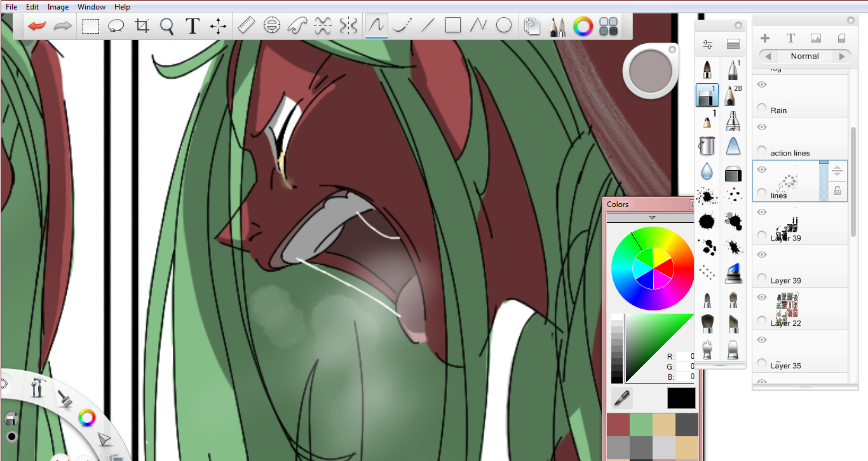Select the water drop blur brush
The width and height of the screenshot is (868, 461).
pyautogui.click(x=707, y=171)
